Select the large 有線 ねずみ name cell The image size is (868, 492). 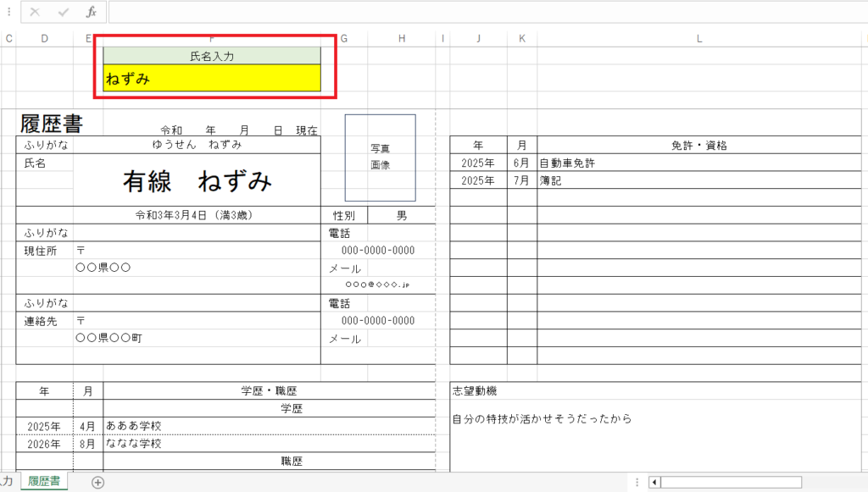coord(197,180)
